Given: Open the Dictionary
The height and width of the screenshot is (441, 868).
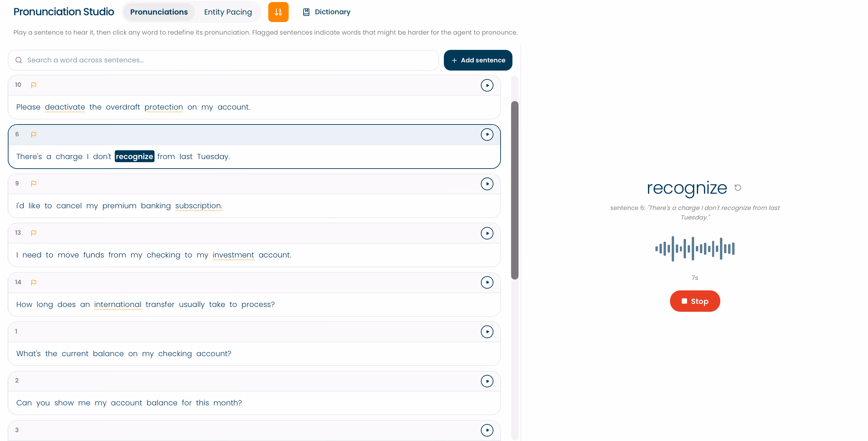Looking at the screenshot, I should coord(326,12).
